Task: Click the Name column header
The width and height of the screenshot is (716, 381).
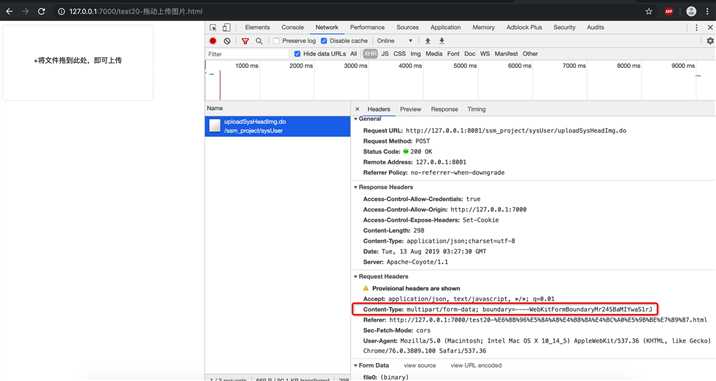Action: pos(278,108)
